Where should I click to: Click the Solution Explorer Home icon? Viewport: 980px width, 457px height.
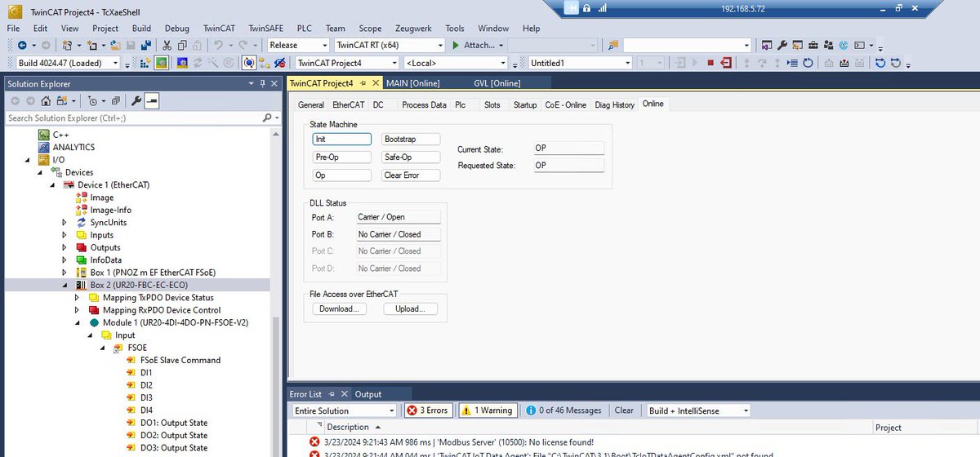tap(46, 101)
